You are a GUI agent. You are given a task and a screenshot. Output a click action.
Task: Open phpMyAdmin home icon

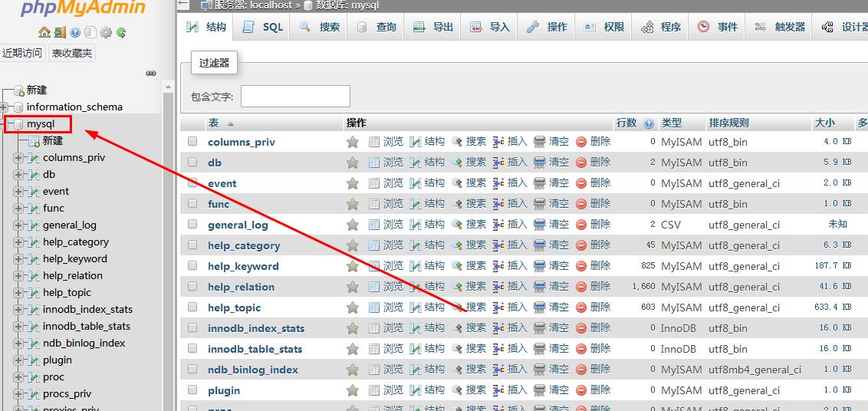coord(44,33)
